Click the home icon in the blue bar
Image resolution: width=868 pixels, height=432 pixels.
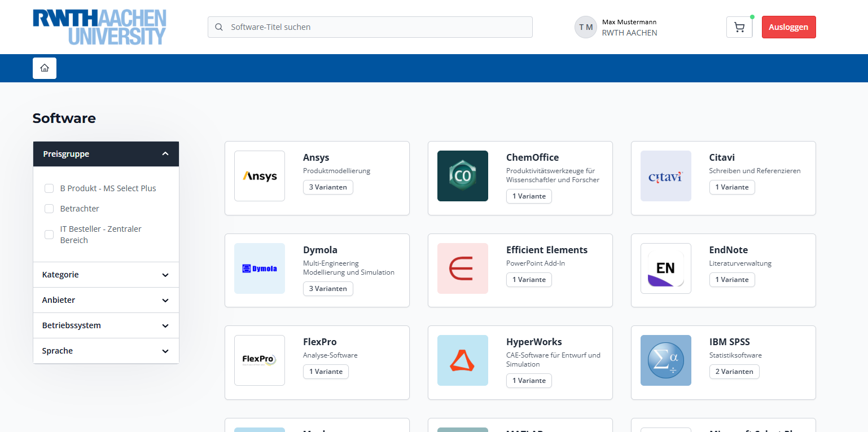pos(45,68)
